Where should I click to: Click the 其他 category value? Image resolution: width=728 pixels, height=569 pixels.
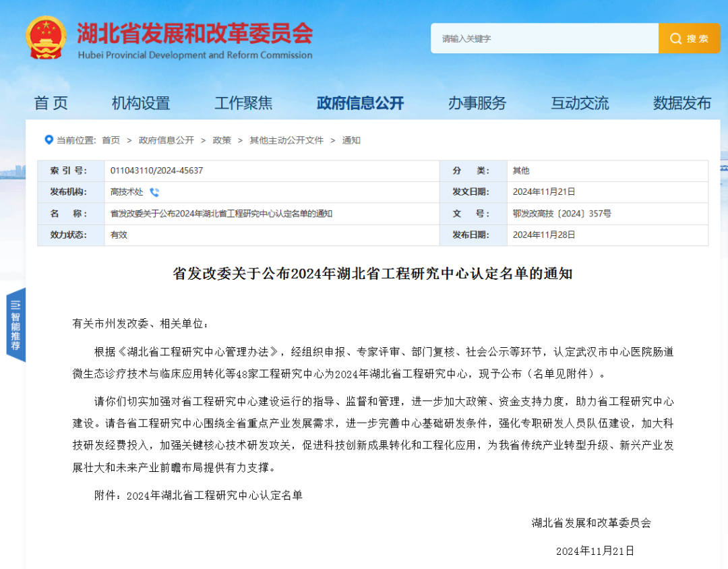click(x=521, y=171)
